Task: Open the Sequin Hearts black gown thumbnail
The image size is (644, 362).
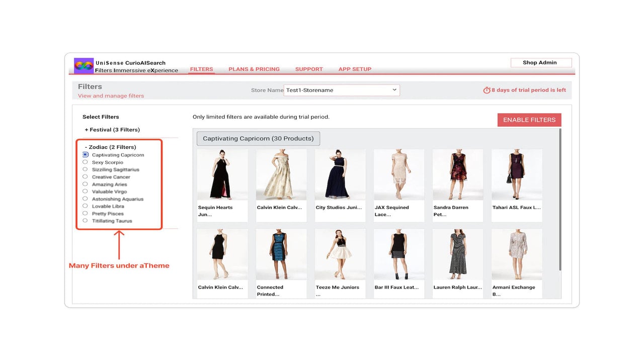Action: (x=222, y=174)
